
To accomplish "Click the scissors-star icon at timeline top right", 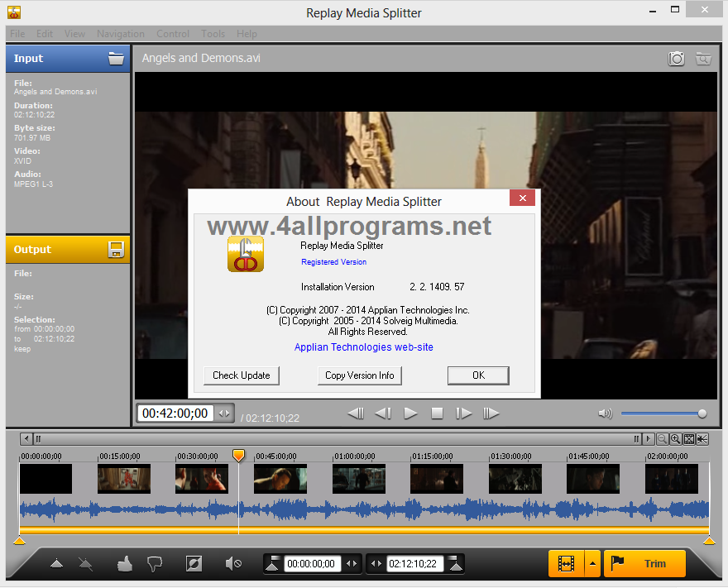I will tap(702, 438).
